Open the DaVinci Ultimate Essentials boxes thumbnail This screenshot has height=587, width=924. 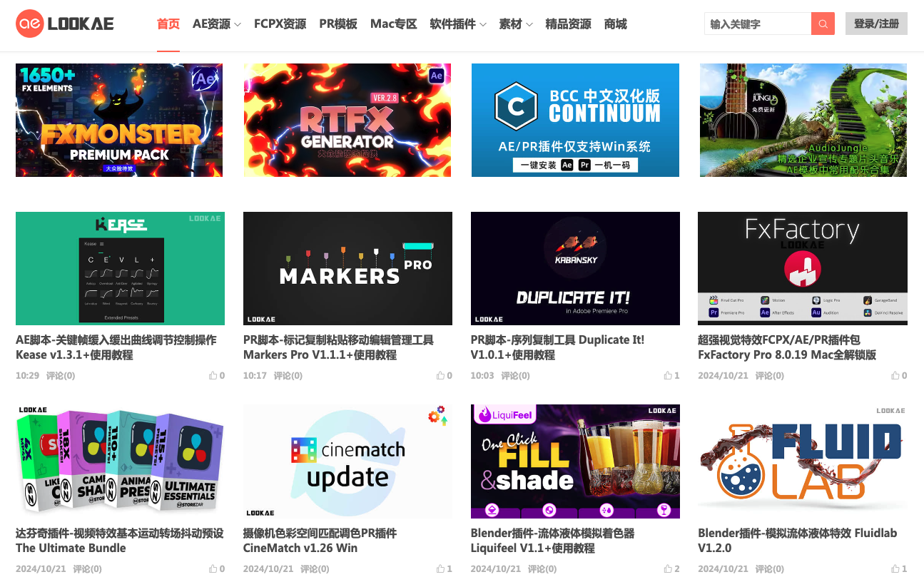click(120, 461)
